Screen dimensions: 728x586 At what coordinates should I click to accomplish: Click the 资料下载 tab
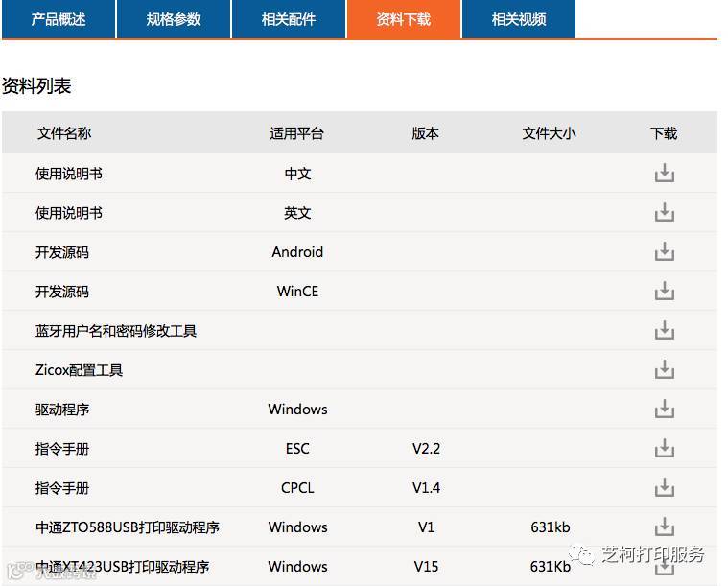[404, 19]
